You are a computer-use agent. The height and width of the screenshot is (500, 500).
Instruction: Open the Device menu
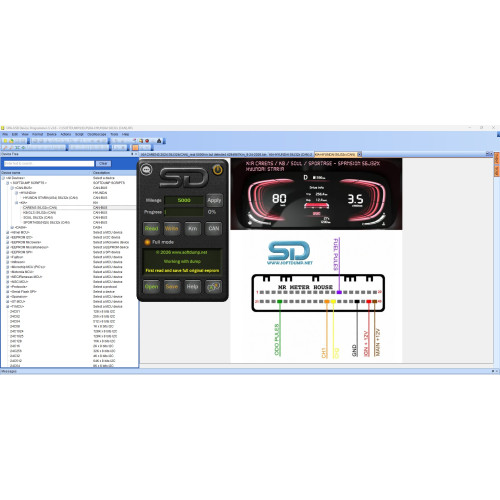click(x=51, y=134)
